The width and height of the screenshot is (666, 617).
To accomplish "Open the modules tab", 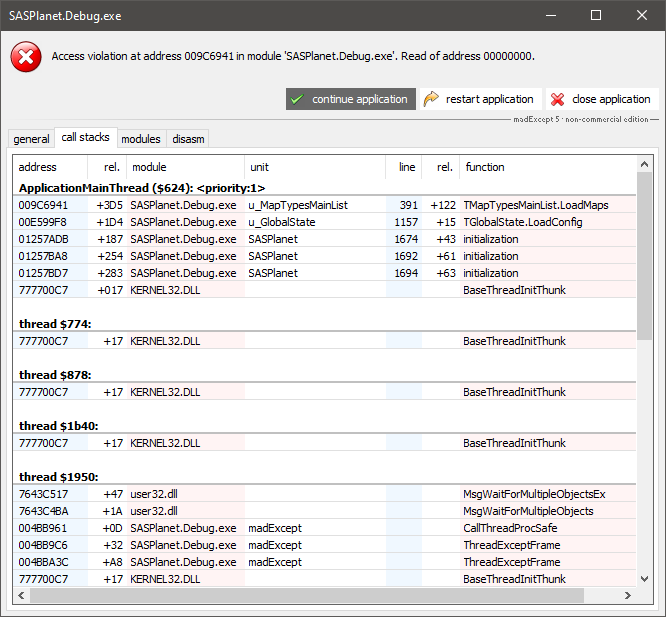I will pyautogui.click(x=141, y=139).
